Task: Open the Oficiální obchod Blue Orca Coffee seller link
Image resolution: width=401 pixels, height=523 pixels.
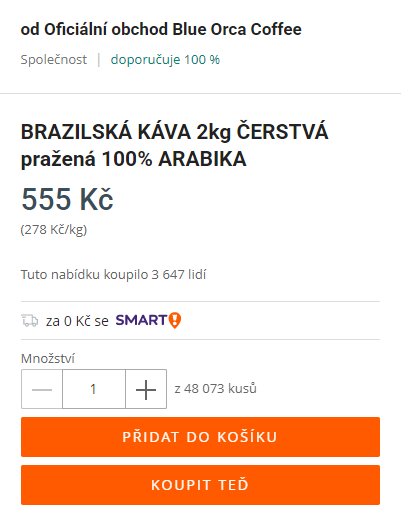Action: (x=173, y=29)
